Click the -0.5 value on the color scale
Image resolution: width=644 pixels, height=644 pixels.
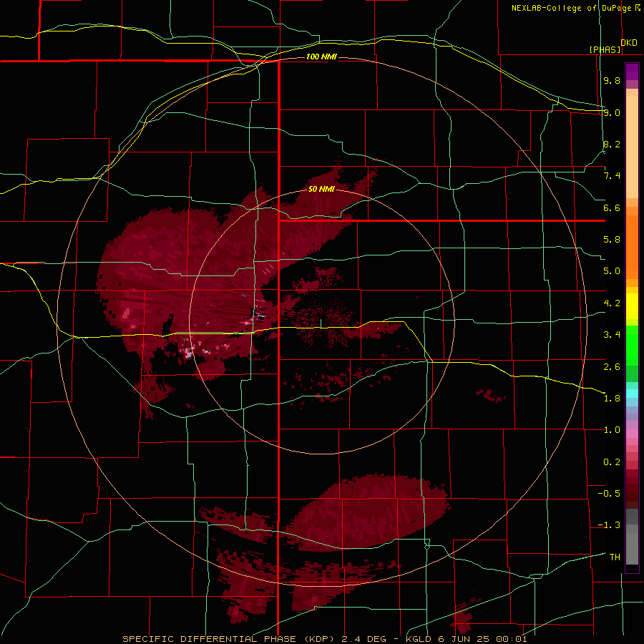609,494
